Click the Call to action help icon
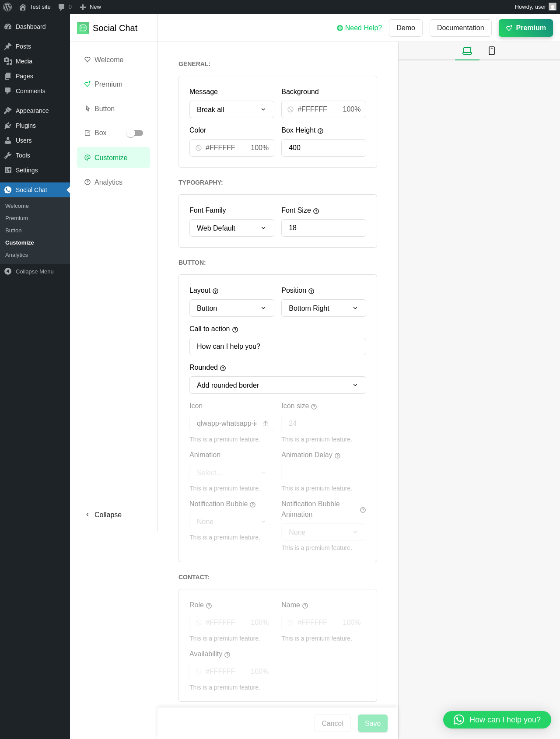This screenshot has width=560, height=739. click(235, 329)
